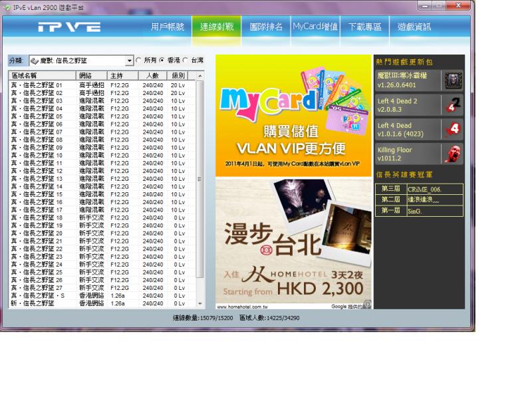Click the 魔獸III:寒冰霸權 v1.26.0.6401 entry text
The width and height of the screenshot is (532, 399).
coord(402,80)
